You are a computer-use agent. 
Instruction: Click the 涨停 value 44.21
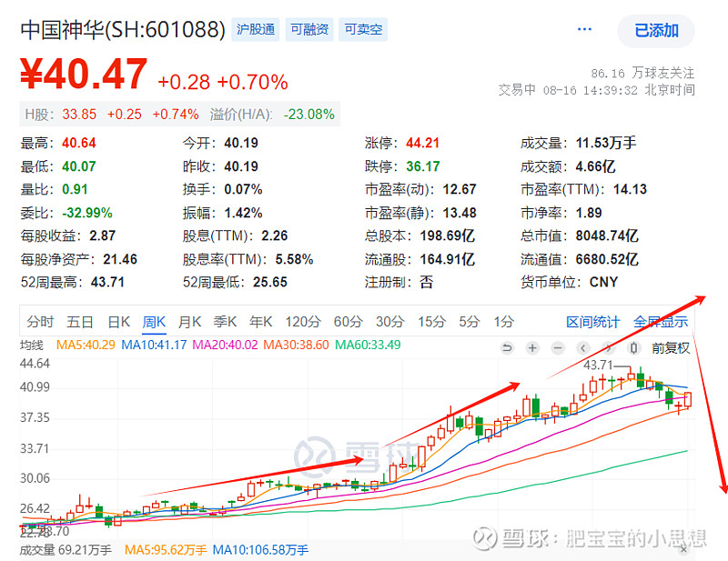(x=422, y=143)
